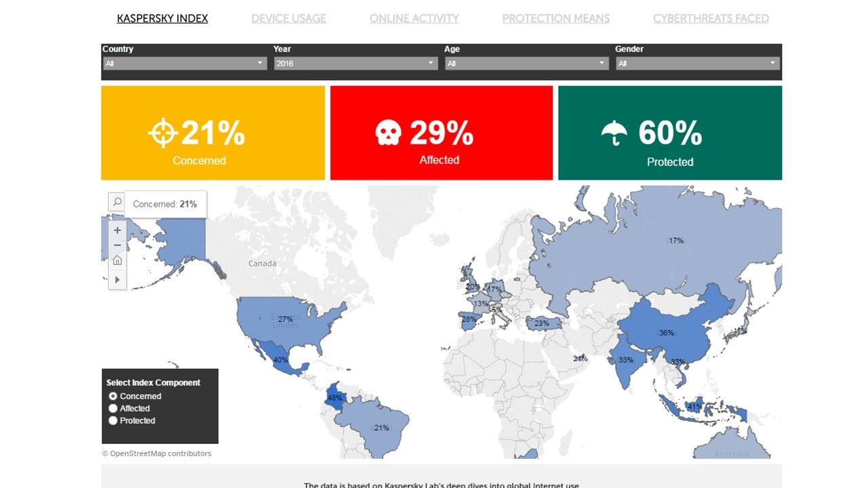The image size is (868, 488).
Task: Click the 21% label on the Arabian Peninsula
Action: click(580, 359)
